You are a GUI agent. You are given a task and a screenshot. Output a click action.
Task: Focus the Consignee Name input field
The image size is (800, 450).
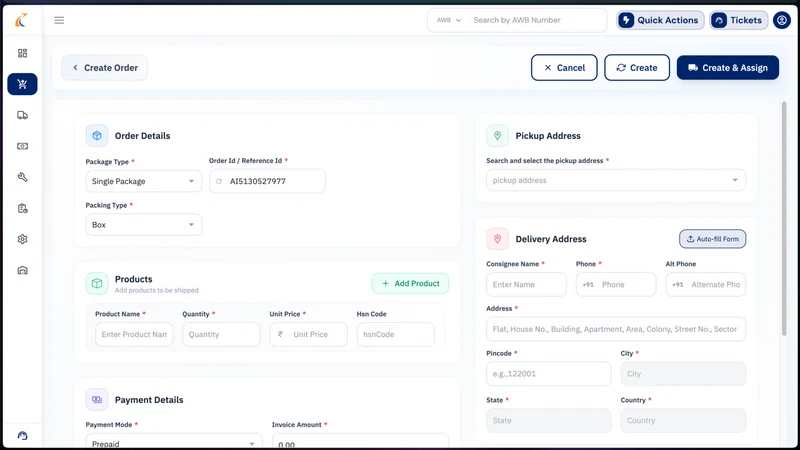click(x=526, y=285)
